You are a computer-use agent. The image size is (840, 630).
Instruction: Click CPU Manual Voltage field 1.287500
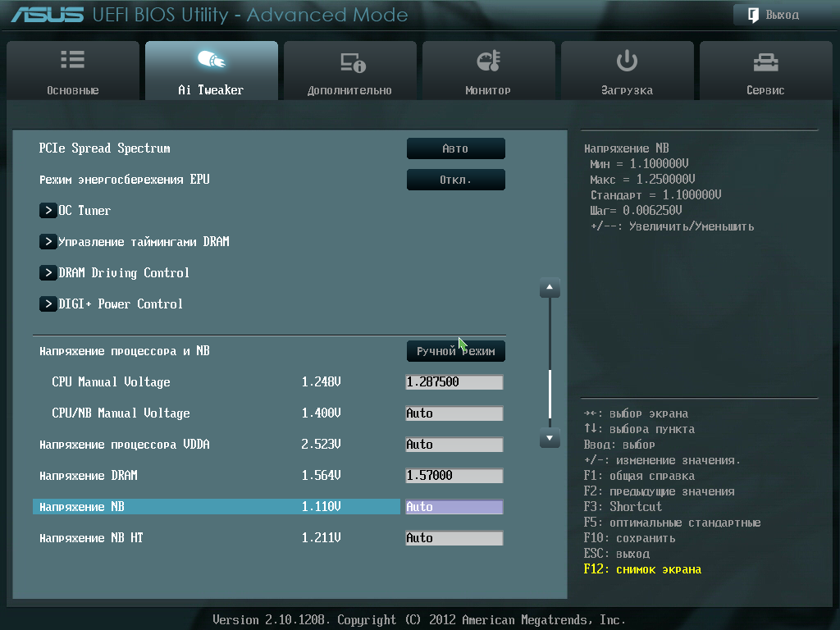click(x=454, y=382)
